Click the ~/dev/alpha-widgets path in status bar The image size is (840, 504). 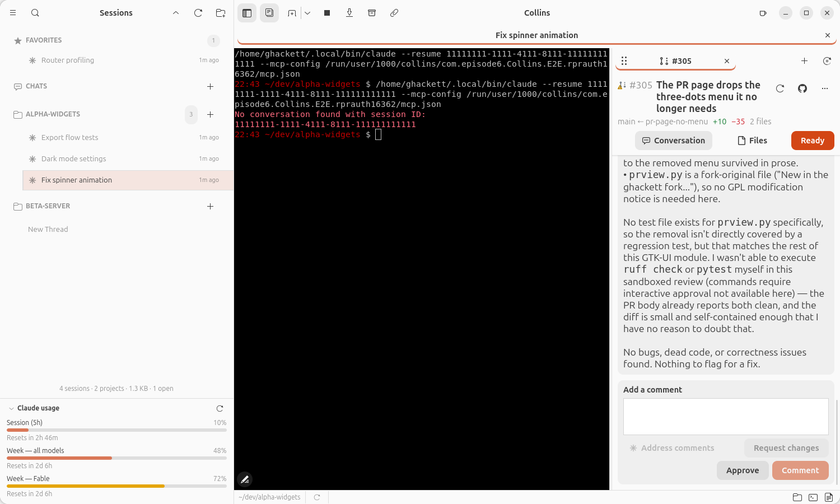(x=269, y=497)
